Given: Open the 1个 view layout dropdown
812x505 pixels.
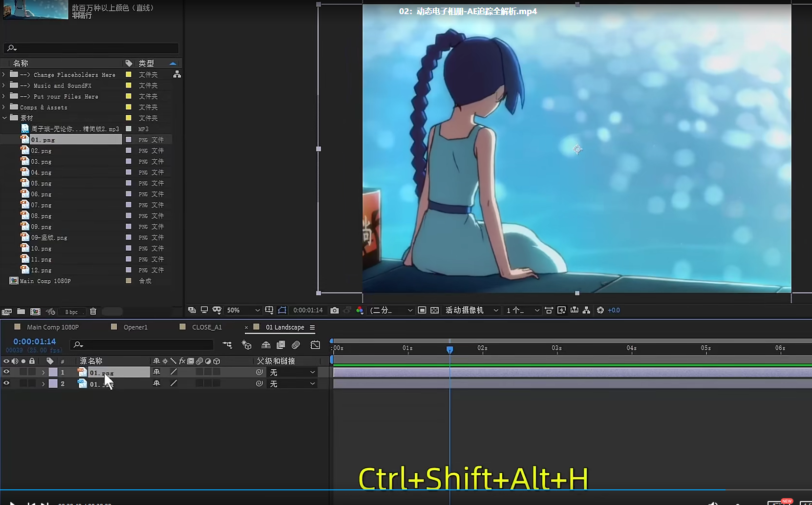Looking at the screenshot, I should tap(523, 310).
